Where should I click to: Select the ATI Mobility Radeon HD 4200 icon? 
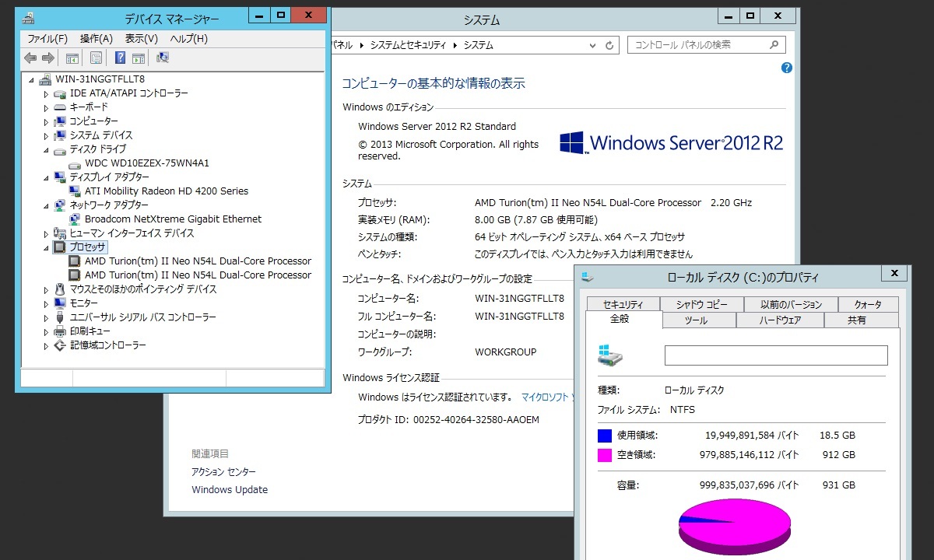(75, 191)
